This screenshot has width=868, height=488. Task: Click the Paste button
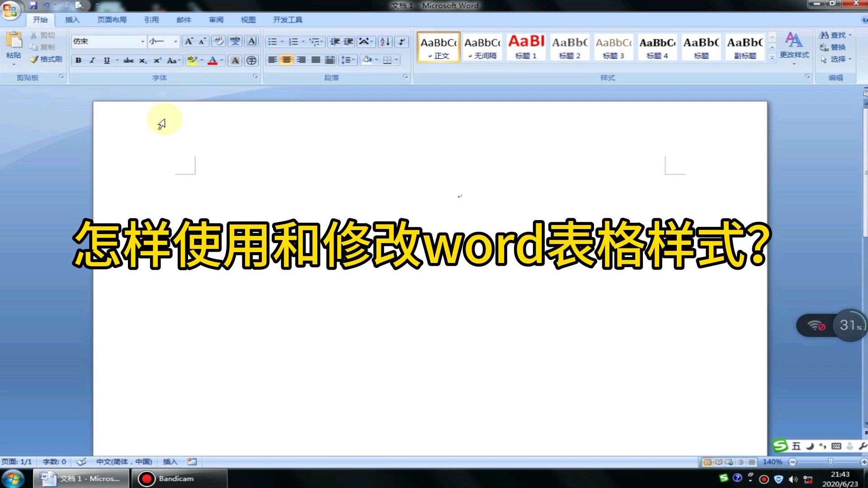click(14, 46)
